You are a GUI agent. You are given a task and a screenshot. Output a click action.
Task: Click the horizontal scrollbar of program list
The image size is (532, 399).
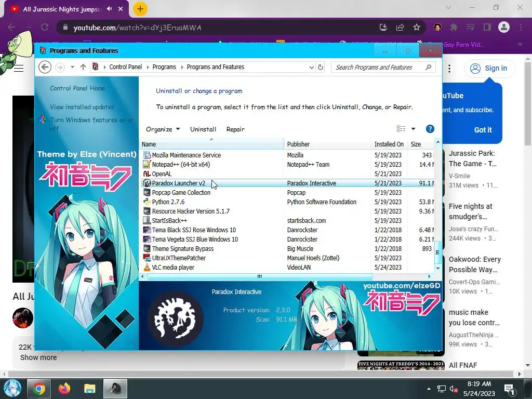[260, 276]
